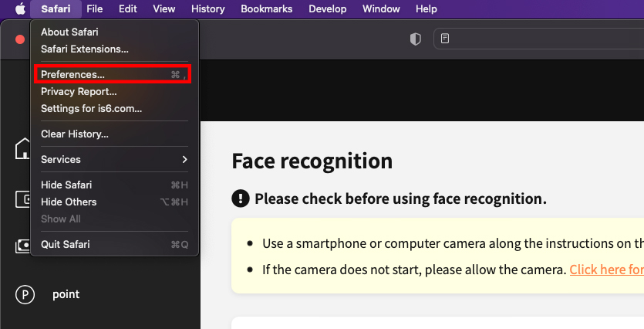Click the red close window button
This screenshot has width=644, height=329.
(20, 39)
